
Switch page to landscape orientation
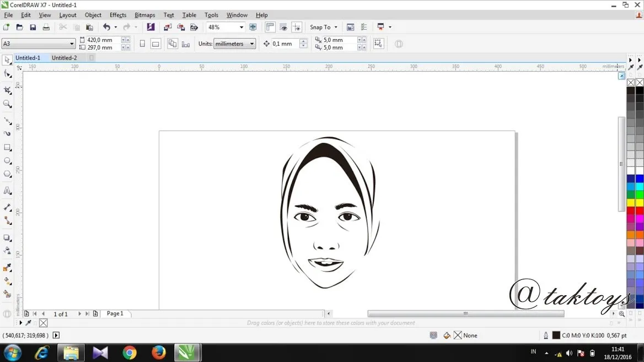pos(156,44)
